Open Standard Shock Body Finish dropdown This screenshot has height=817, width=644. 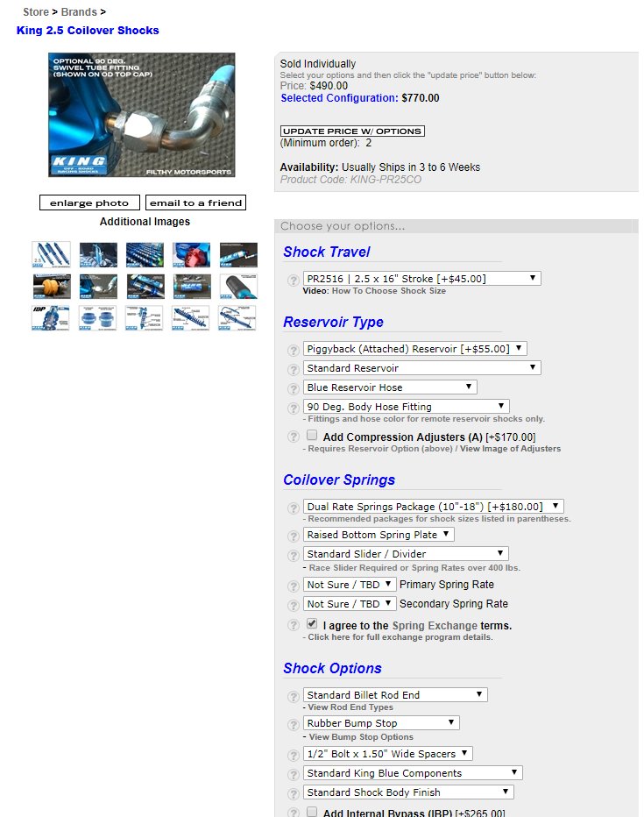coord(408,792)
